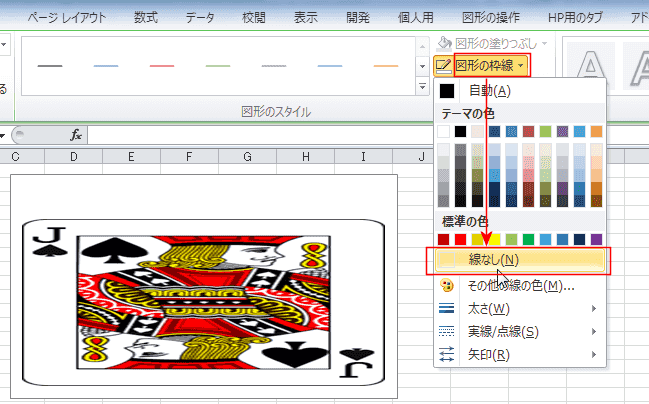Select the 校閲 ribbon tab
Viewport: 649px width, 404px height.
(254, 17)
